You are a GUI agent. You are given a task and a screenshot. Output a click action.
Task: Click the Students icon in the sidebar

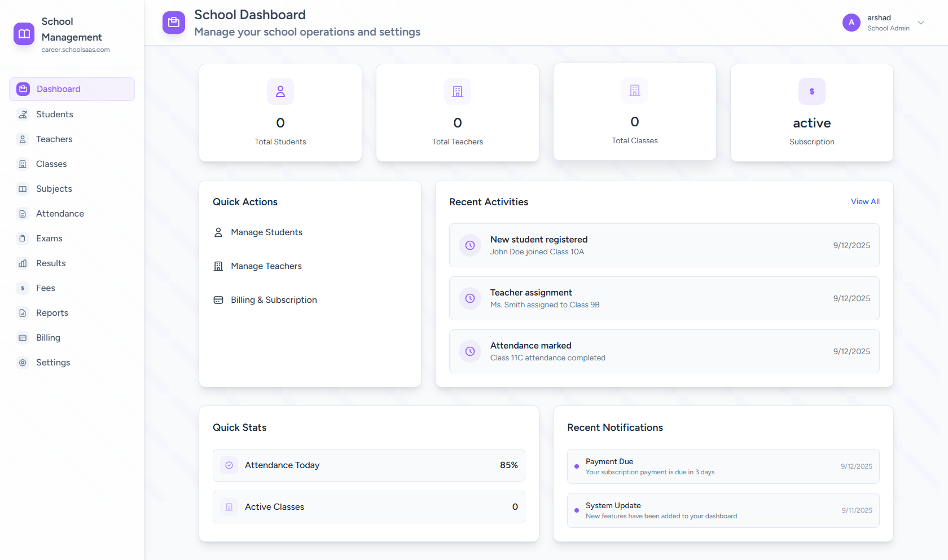tap(23, 114)
